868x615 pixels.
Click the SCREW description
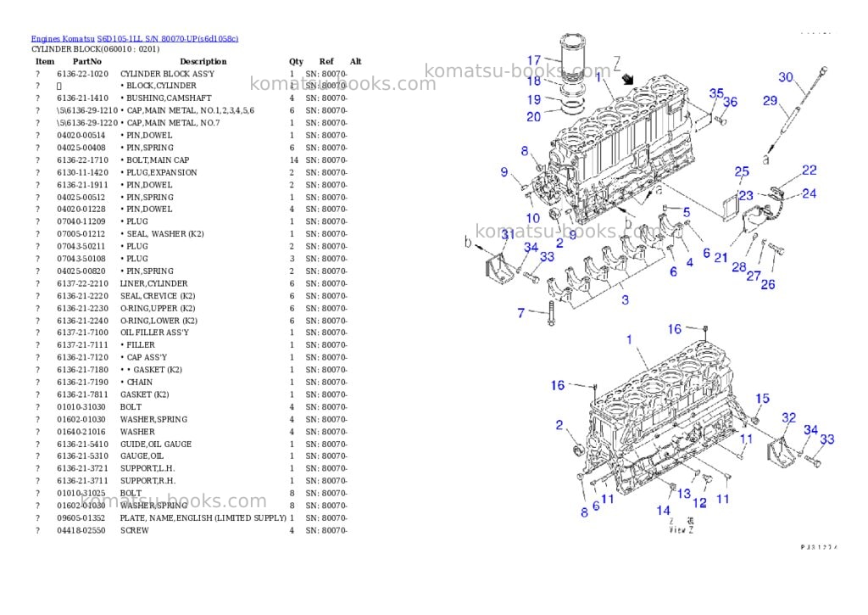(x=135, y=530)
